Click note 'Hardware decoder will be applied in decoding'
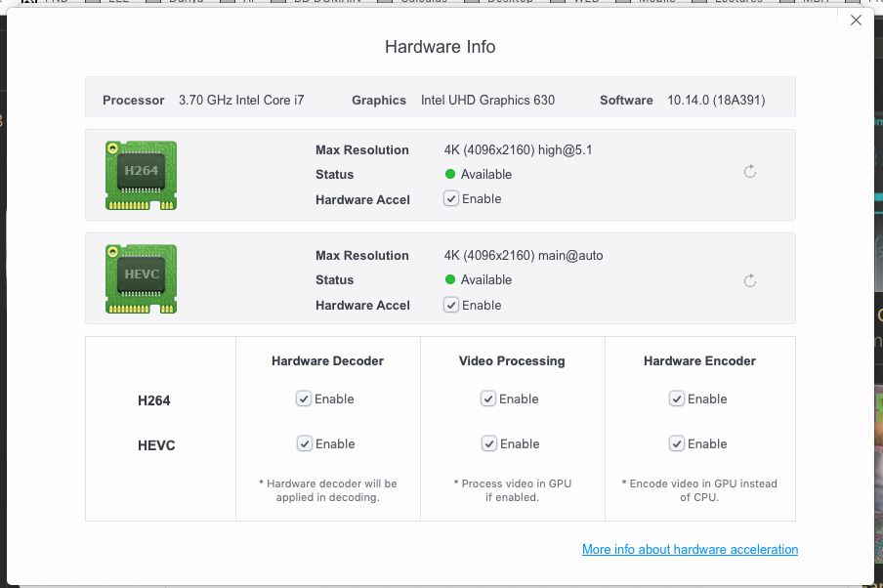This screenshot has width=883, height=588. point(328,490)
